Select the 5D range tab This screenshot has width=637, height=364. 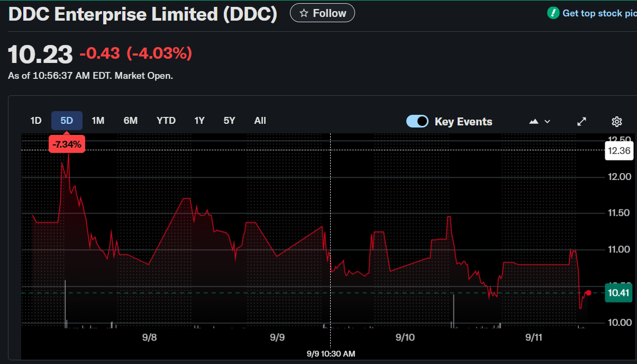pos(67,121)
